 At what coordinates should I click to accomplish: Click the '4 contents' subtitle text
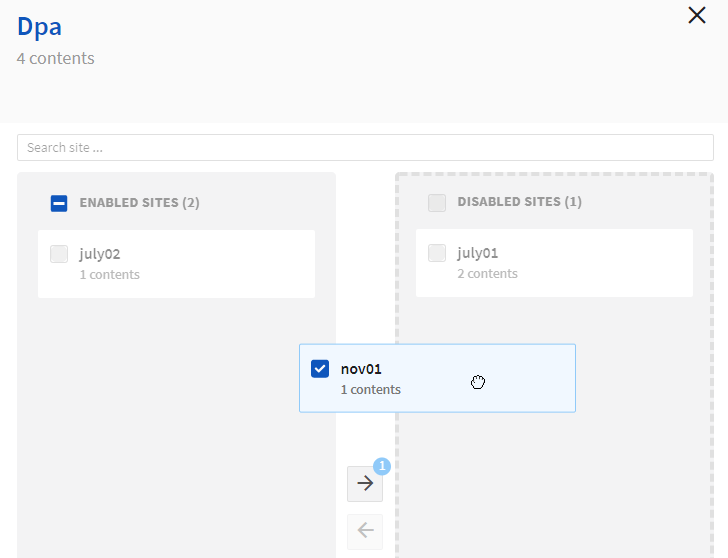tap(56, 58)
